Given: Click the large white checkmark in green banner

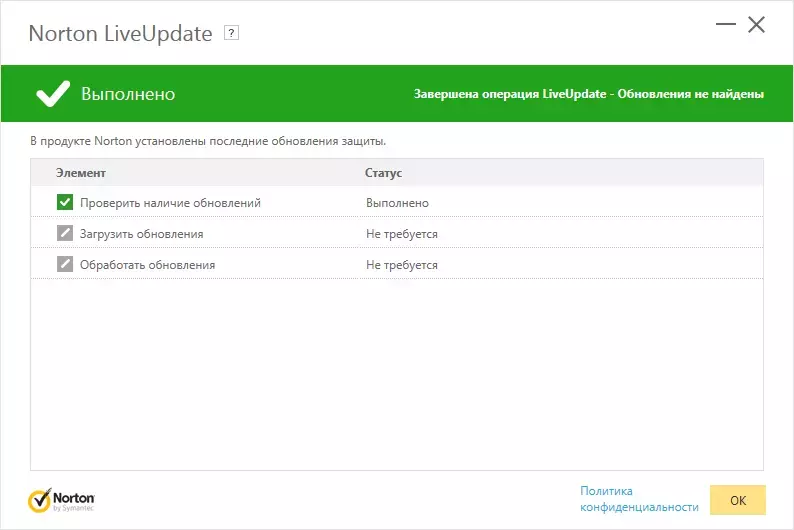Looking at the screenshot, I should [53, 94].
